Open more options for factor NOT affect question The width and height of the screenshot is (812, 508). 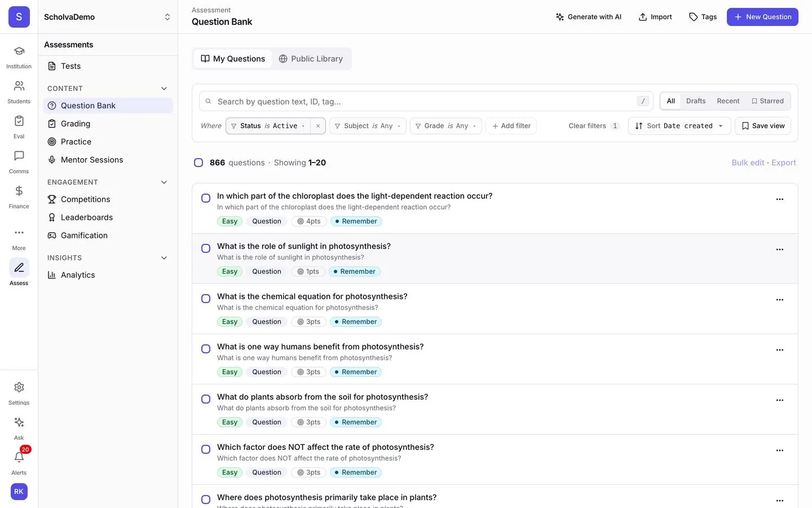tap(780, 450)
